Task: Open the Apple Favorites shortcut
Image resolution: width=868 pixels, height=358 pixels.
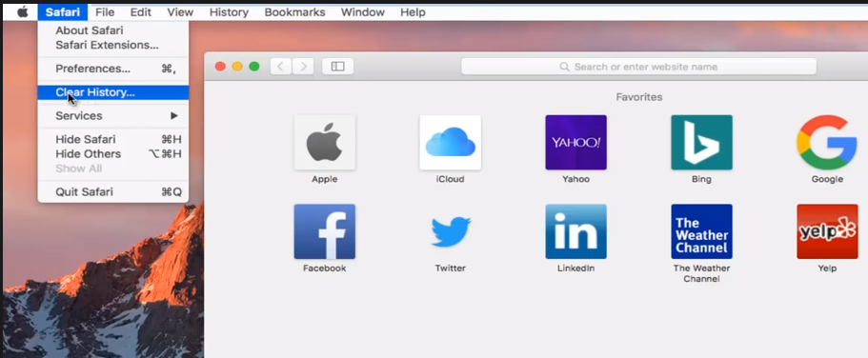Action: point(324,142)
